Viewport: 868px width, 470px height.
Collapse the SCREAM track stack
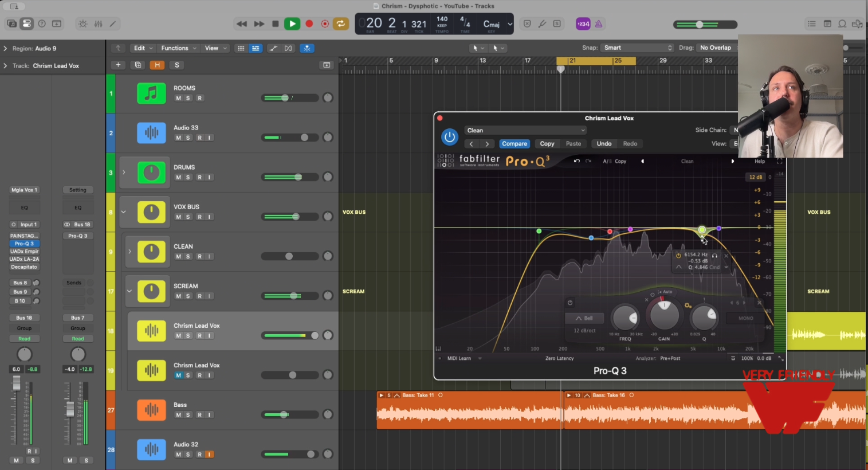(x=129, y=291)
